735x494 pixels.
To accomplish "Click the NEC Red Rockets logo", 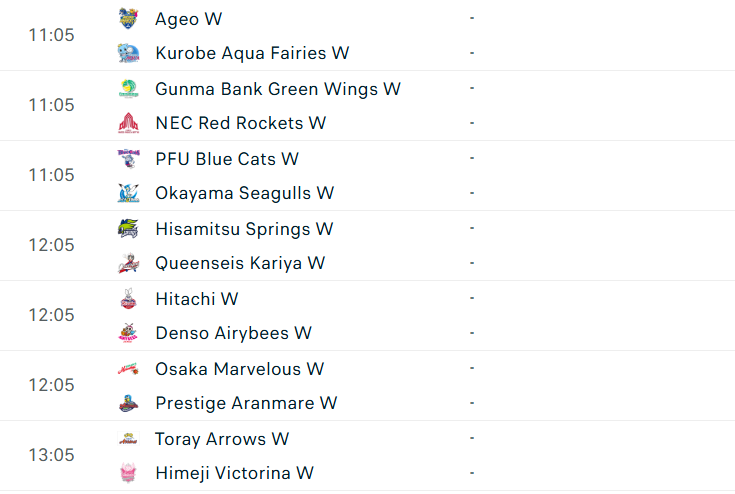I will 128,123.
